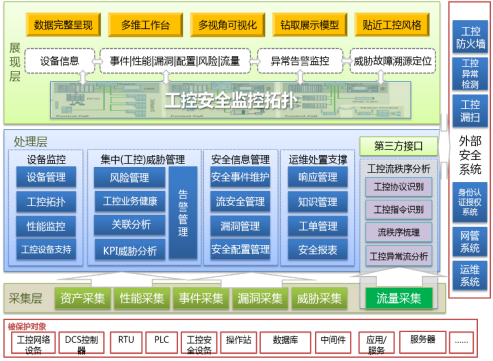
Task: Click the vertical 告警管理 block
Action: pyautogui.click(x=183, y=213)
